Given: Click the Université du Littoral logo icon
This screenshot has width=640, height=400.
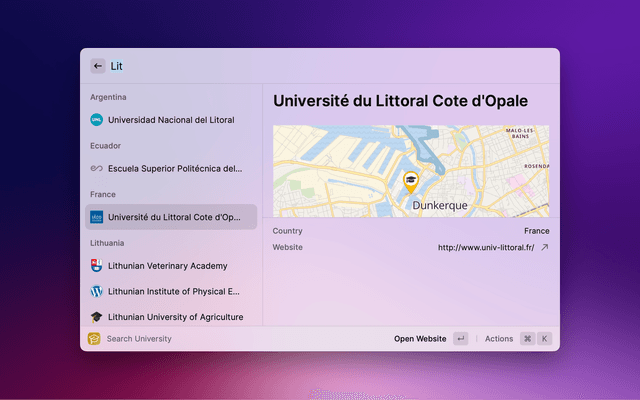Looking at the screenshot, I should click(97, 217).
